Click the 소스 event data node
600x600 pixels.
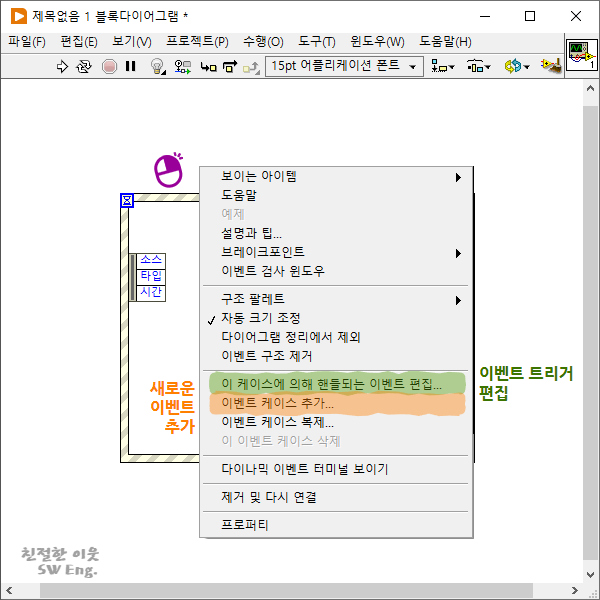[151, 261]
